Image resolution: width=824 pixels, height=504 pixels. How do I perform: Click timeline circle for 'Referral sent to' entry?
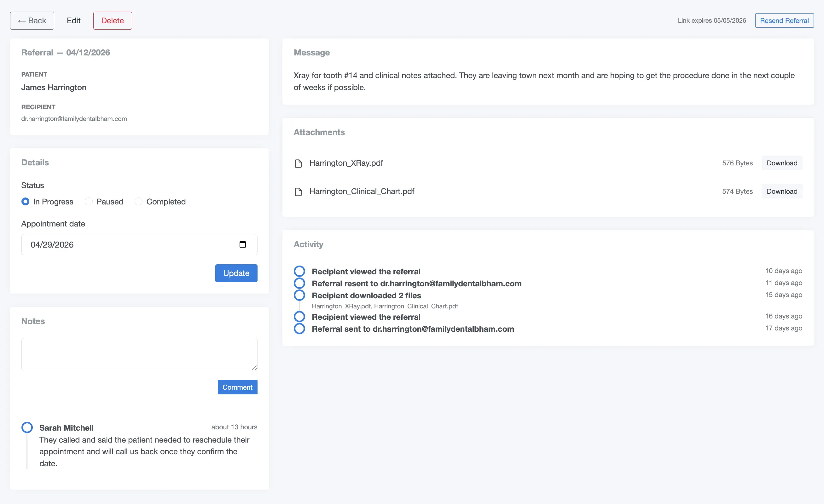[299, 329]
